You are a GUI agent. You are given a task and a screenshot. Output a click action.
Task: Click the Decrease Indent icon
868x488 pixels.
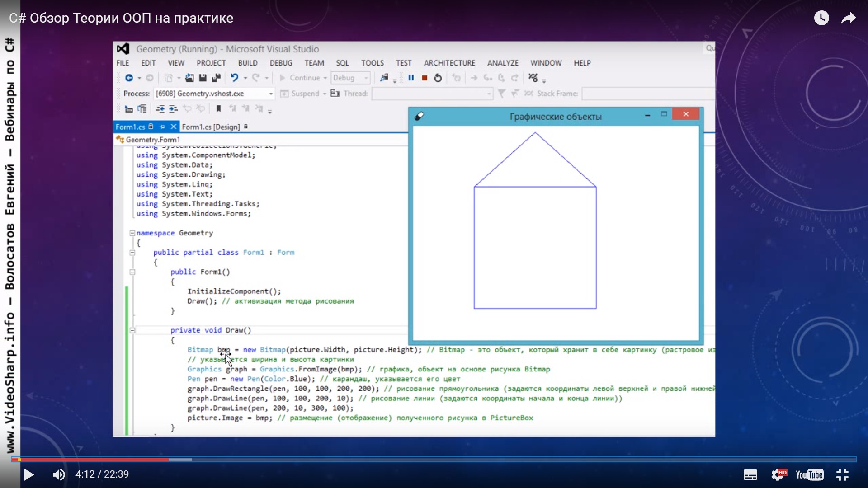[160, 109]
